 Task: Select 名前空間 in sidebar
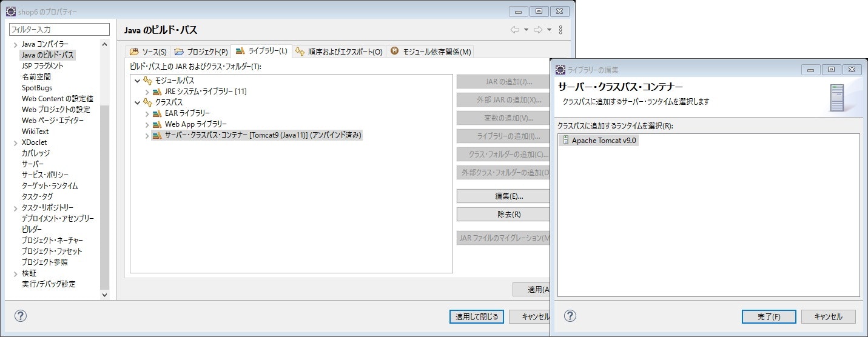point(36,77)
